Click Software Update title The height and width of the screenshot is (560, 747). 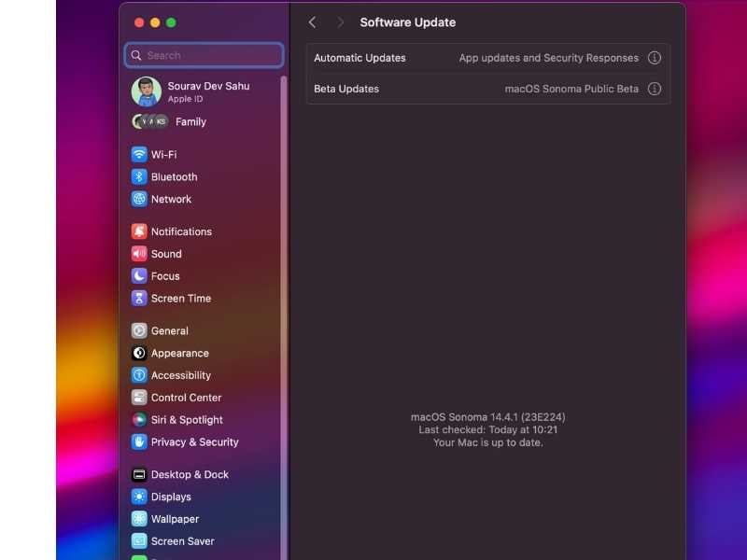pyautogui.click(x=408, y=22)
